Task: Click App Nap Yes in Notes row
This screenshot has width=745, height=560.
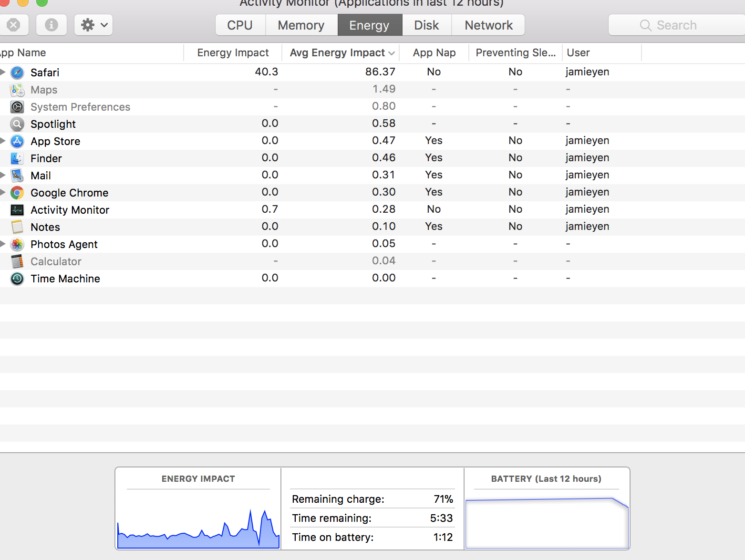Action: (x=434, y=226)
